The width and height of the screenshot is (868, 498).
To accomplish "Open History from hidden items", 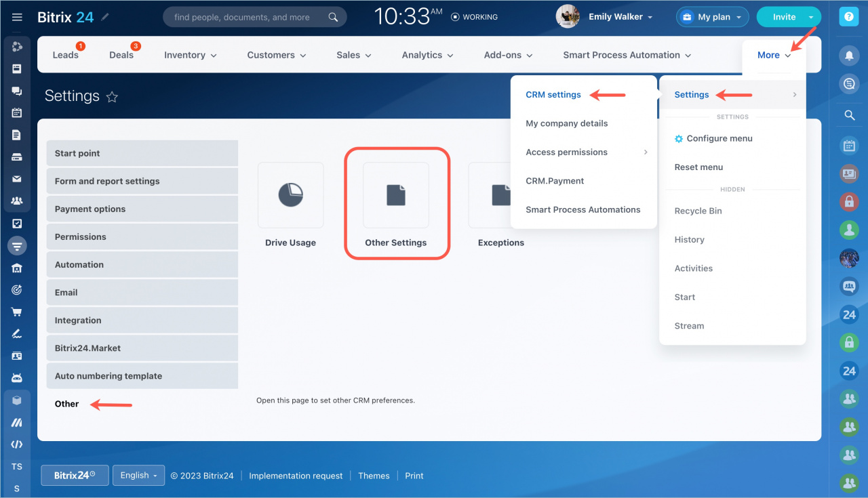I will [x=689, y=240].
